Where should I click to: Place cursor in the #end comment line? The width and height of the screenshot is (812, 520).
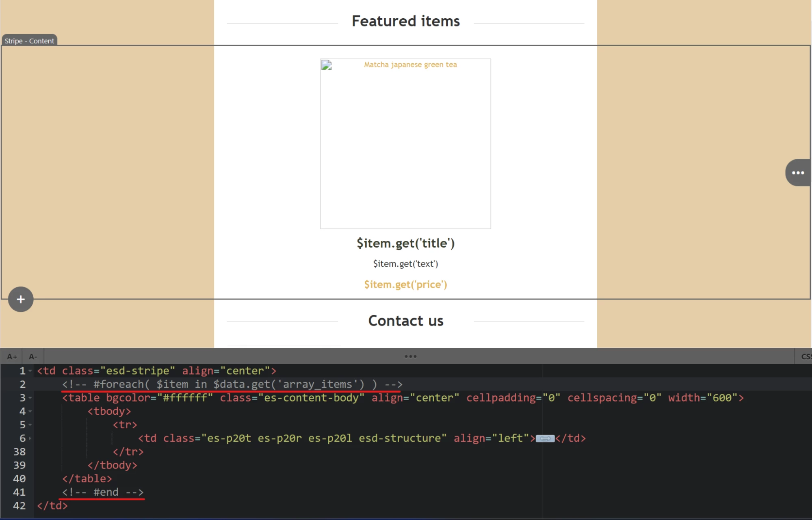[103, 492]
